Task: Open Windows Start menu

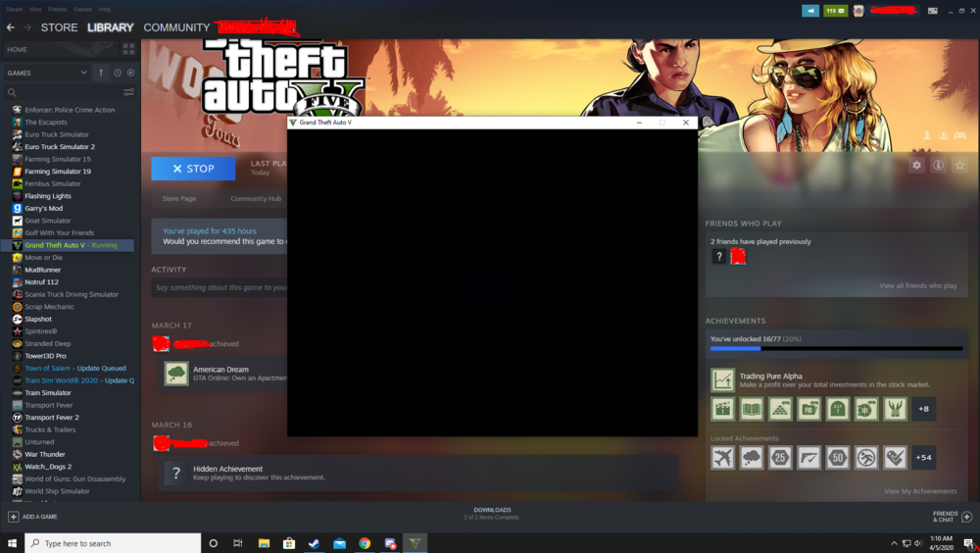Action: pos(12,543)
